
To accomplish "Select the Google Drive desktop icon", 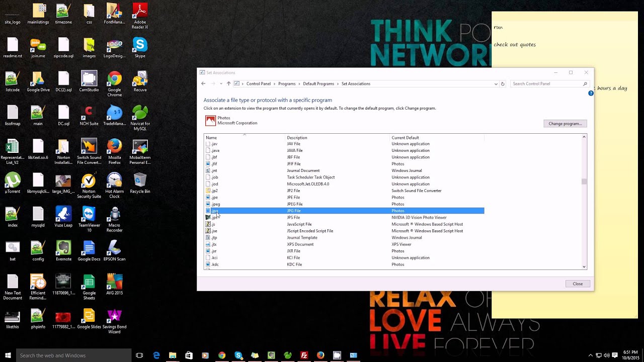I will pos(38,81).
